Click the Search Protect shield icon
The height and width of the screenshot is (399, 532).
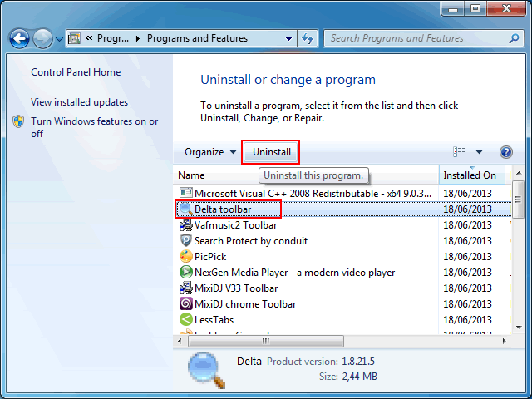click(185, 240)
